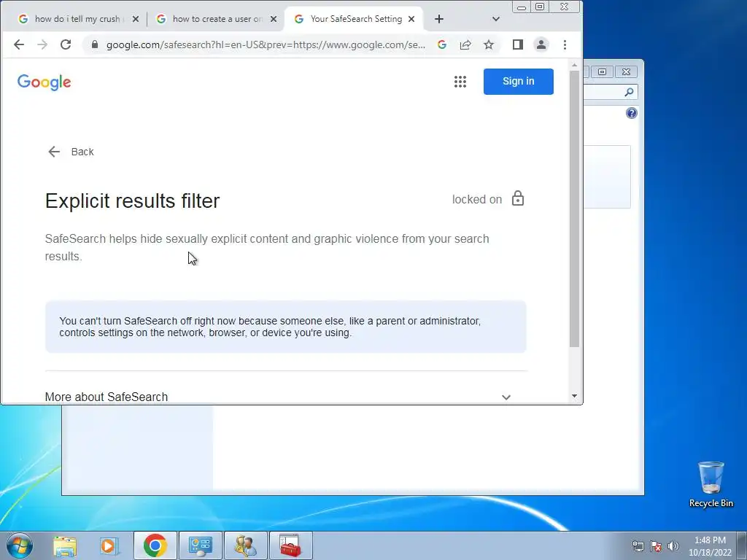747x560 pixels.
Task: Open Chrome side panel
Action: click(x=518, y=44)
